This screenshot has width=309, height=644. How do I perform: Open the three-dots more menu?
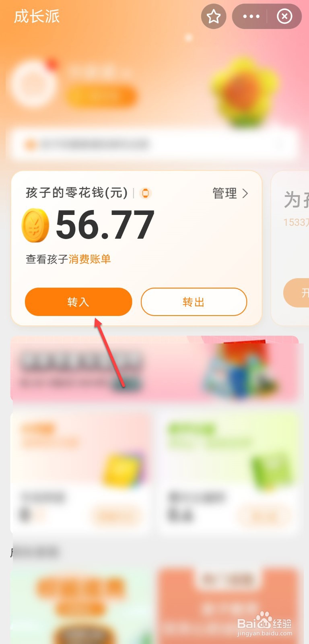point(251,17)
